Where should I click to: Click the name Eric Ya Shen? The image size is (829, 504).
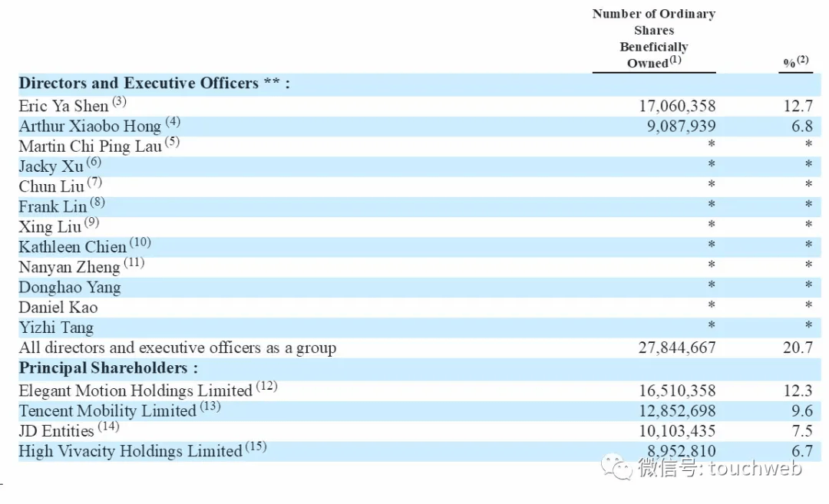click(64, 106)
